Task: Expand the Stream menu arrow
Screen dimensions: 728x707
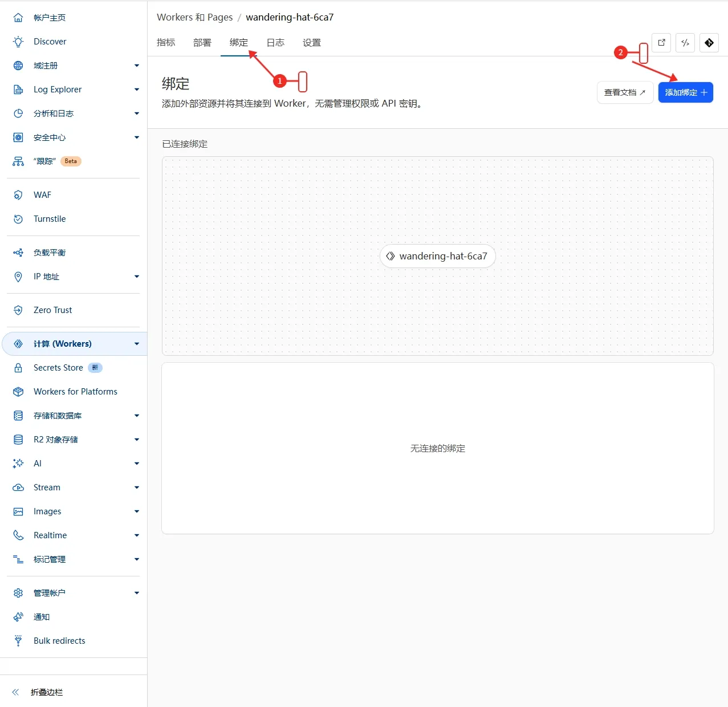Action: tap(137, 487)
